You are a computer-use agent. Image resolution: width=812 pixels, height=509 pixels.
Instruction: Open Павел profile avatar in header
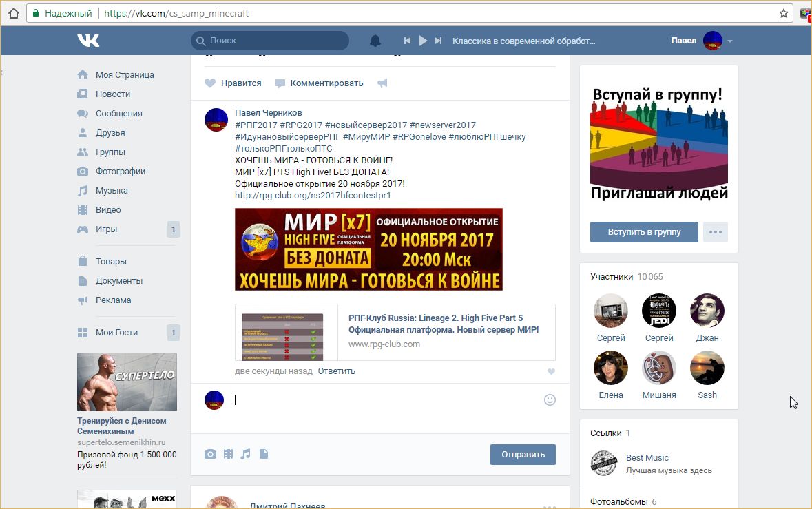(x=713, y=41)
